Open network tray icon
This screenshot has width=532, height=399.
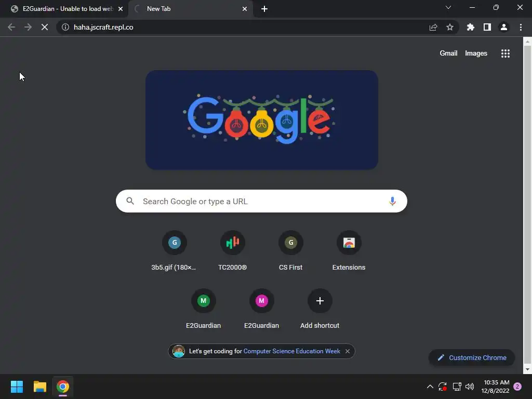tap(457, 387)
